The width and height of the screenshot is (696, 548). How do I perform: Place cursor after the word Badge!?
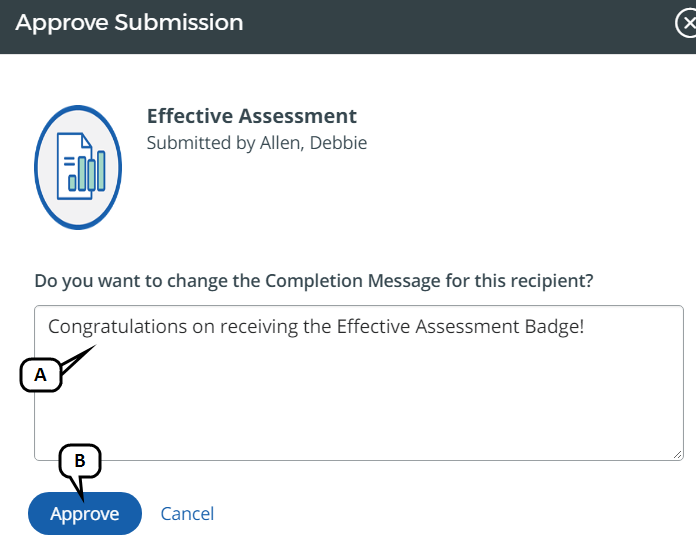click(585, 327)
